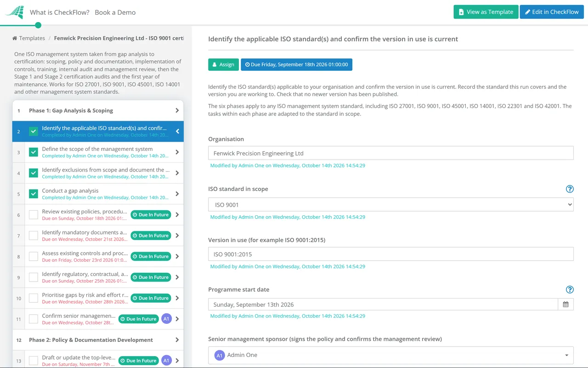The width and height of the screenshot is (588, 368).
Task: Click Due In Future badge on task 7
Action: pos(151,236)
